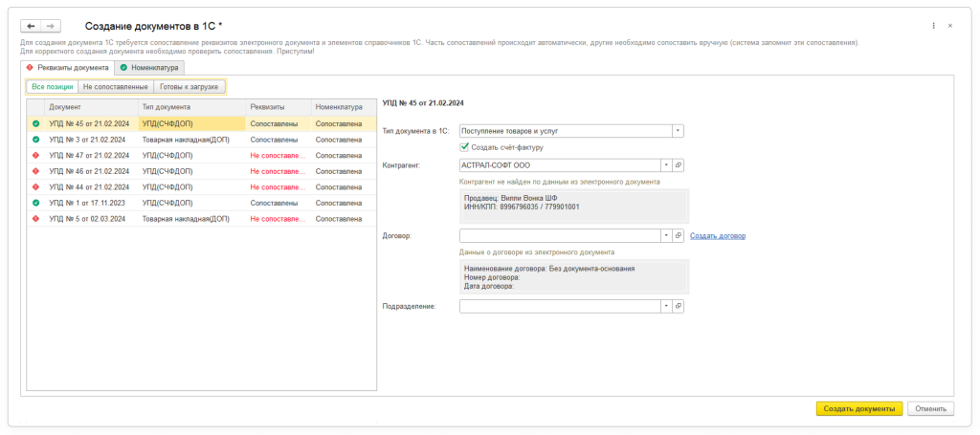The height and width of the screenshot is (435, 980).
Task: Click red warning icon for УПД № 46
Action: tap(35, 171)
